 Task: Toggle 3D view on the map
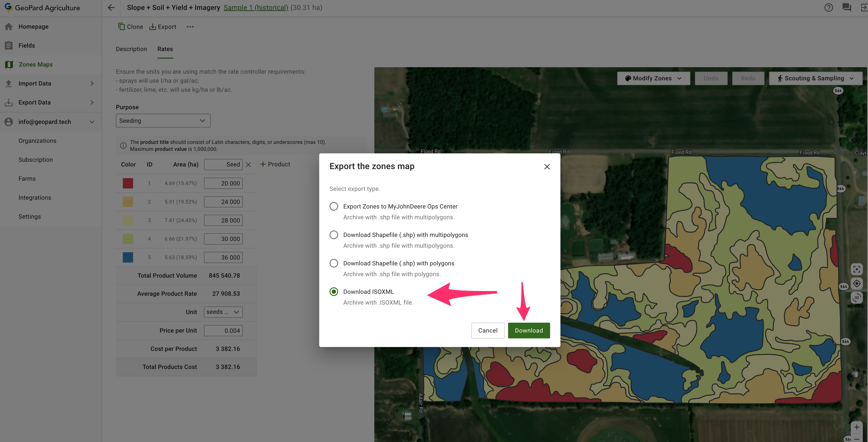pos(857,298)
